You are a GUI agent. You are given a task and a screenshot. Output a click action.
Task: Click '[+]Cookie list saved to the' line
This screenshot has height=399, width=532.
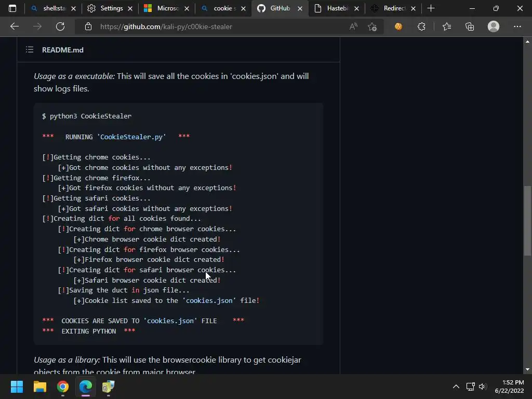(x=166, y=301)
